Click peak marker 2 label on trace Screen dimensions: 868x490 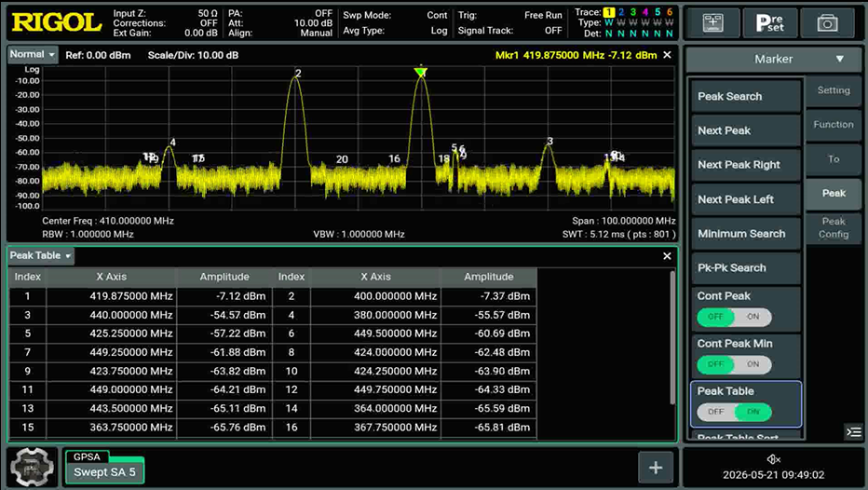[298, 73]
